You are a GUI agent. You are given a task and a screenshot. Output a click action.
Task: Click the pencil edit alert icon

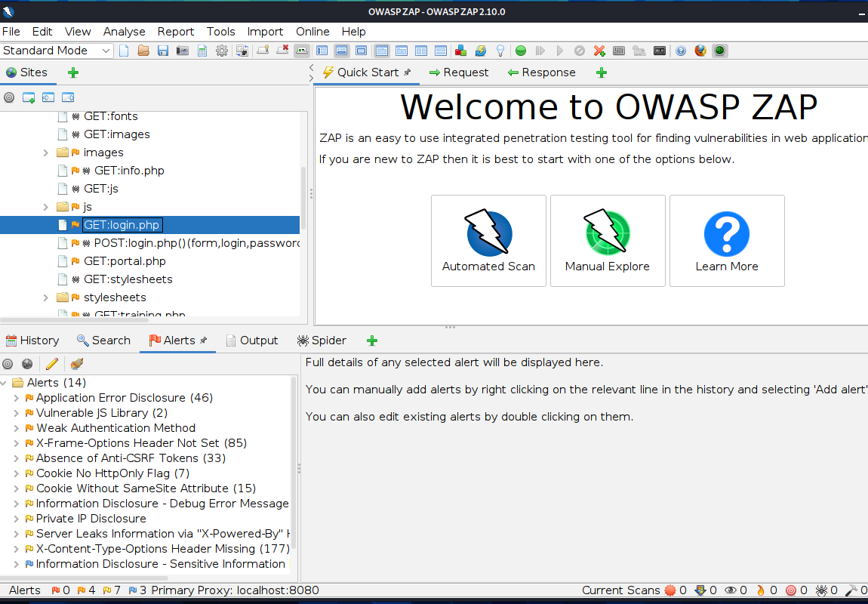pos(51,364)
